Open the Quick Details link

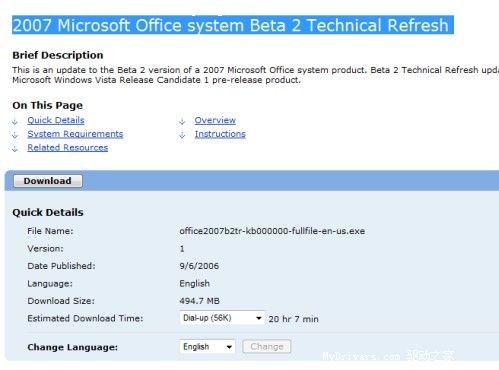[x=56, y=120]
